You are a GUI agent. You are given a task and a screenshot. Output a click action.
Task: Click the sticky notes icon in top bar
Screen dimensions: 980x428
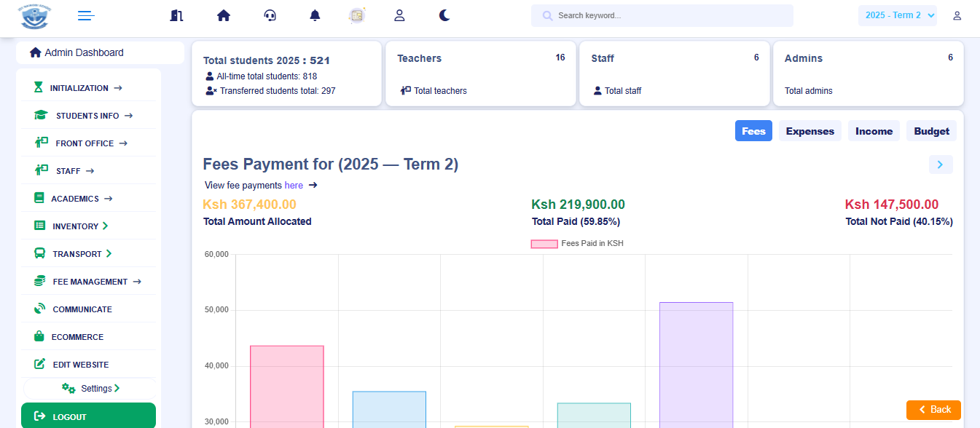357,15
